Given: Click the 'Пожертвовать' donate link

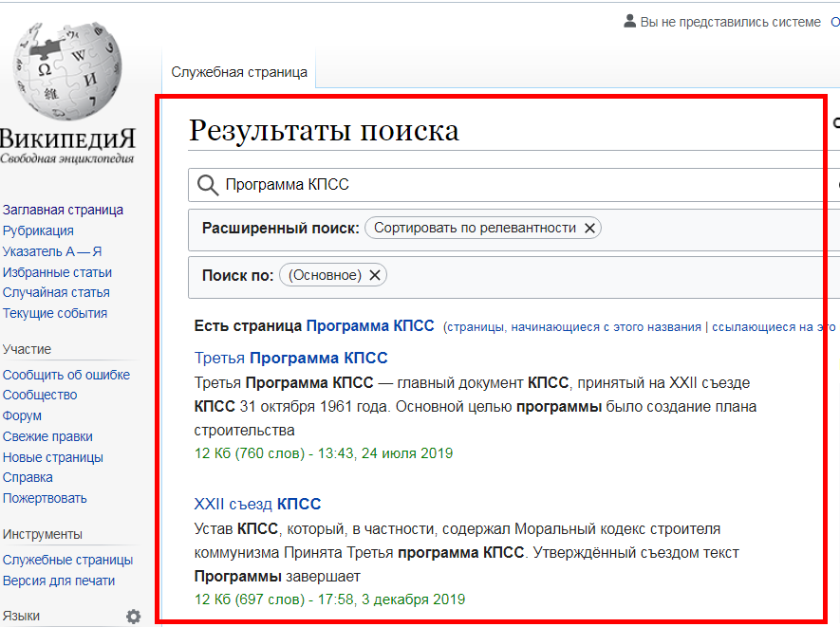Looking at the screenshot, I should pyautogui.click(x=45, y=498).
